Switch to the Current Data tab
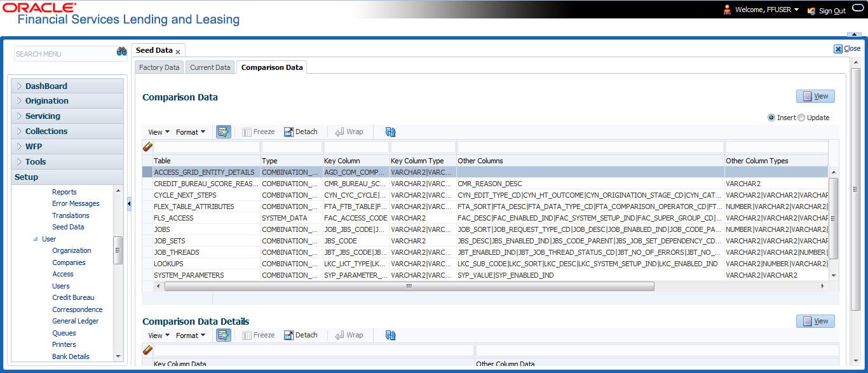The image size is (868, 373). pos(210,67)
